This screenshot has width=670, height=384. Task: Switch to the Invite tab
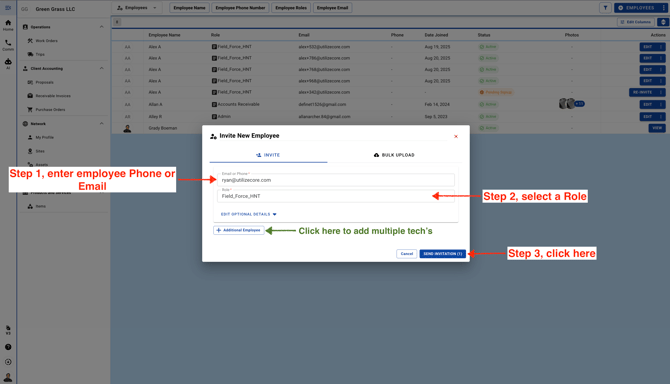click(268, 155)
